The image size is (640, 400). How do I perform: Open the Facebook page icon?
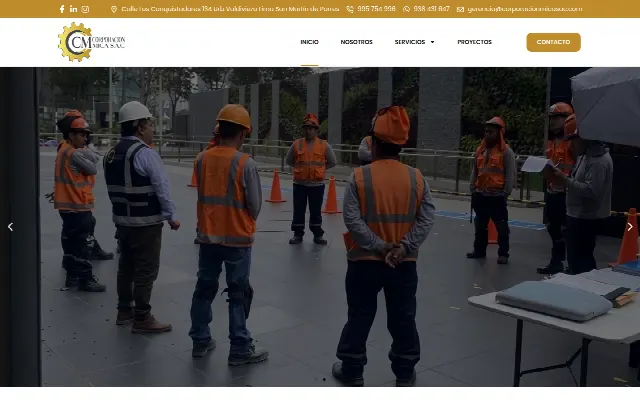click(62, 9)
